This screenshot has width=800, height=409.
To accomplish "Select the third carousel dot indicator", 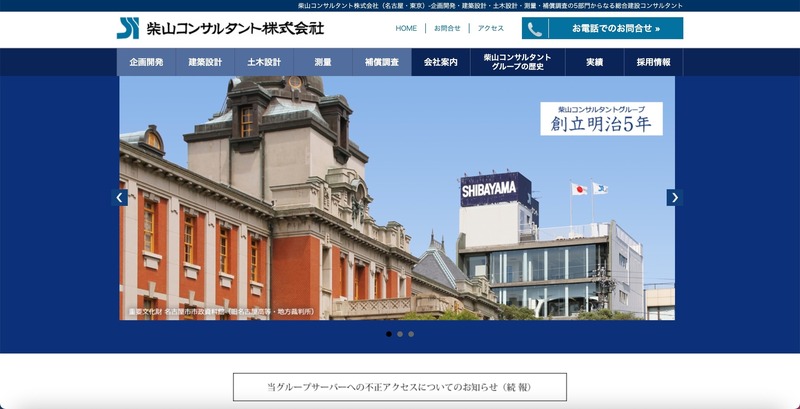I will 411,334.
